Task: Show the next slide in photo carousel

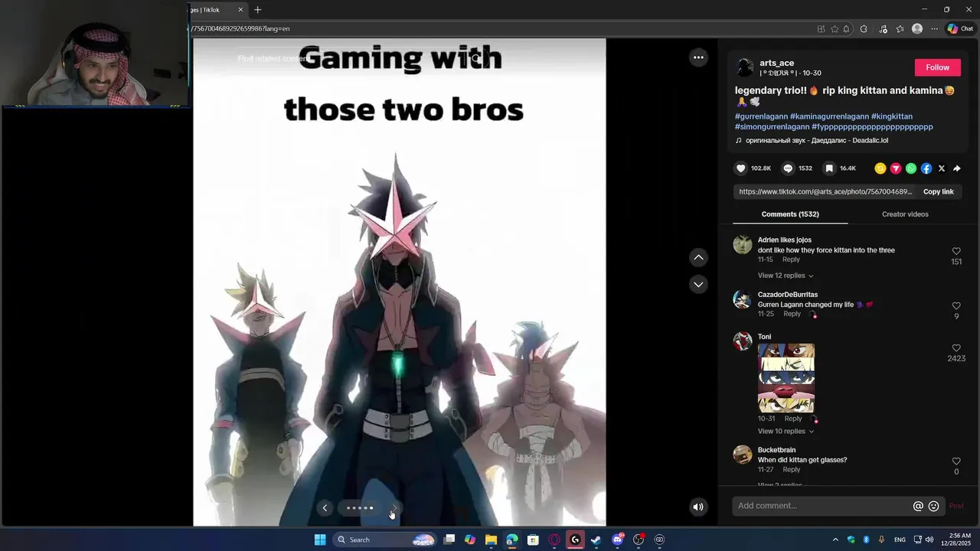Action: (394, 508)
